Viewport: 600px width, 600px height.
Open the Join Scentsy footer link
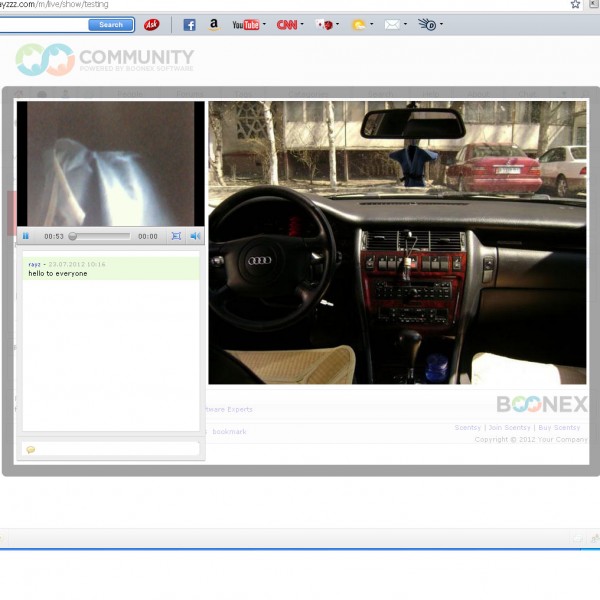click(509, 427)
